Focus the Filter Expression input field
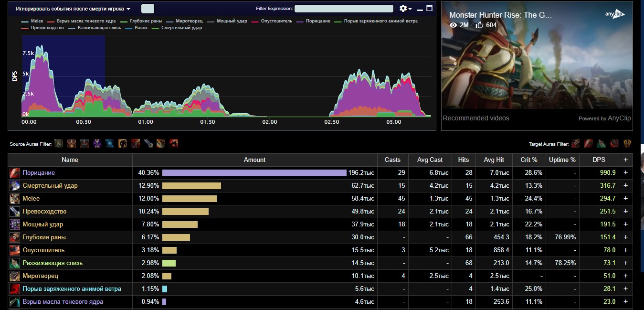This screenshot has height=310, width=644. coord(344,9)
